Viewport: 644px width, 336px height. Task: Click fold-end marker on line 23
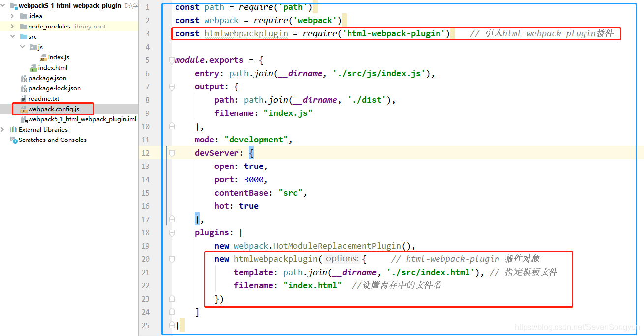(x=172, y=299)
